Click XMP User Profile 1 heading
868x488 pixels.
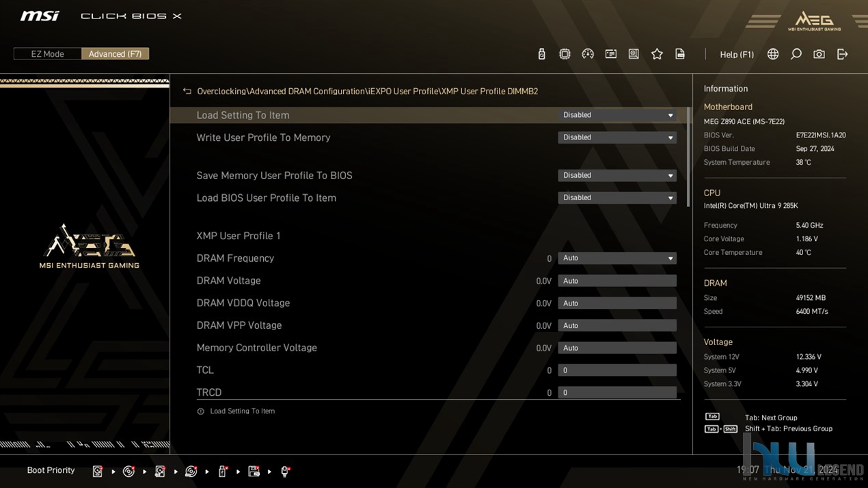238,236
